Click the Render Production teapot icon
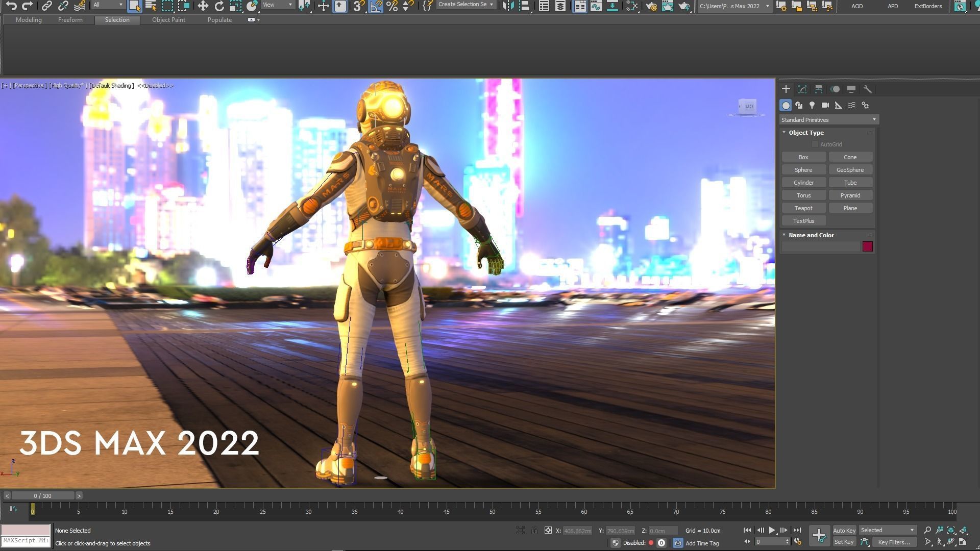Screen dimensions: 980x551 (x=684, y=6)
